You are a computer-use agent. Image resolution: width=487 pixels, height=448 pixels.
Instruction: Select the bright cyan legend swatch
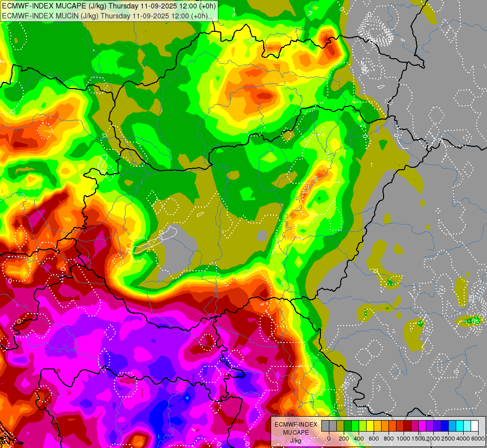click(x=460, y=426)
